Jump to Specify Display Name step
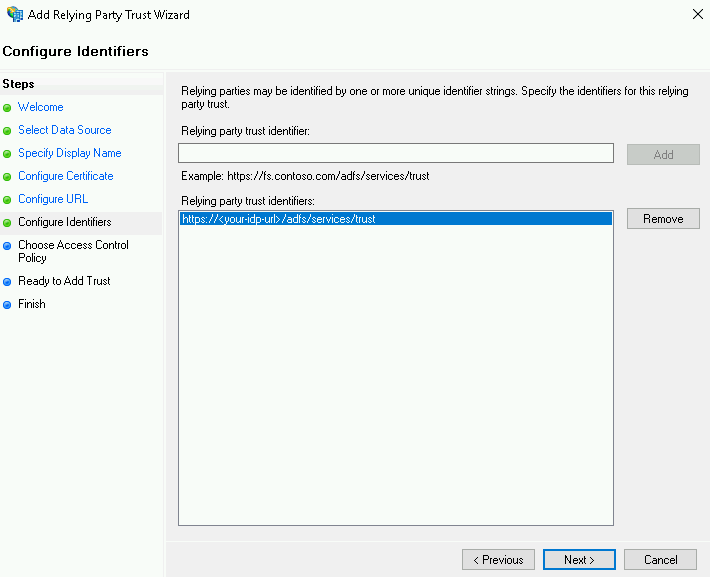710x577 pixels. point(69,153)
